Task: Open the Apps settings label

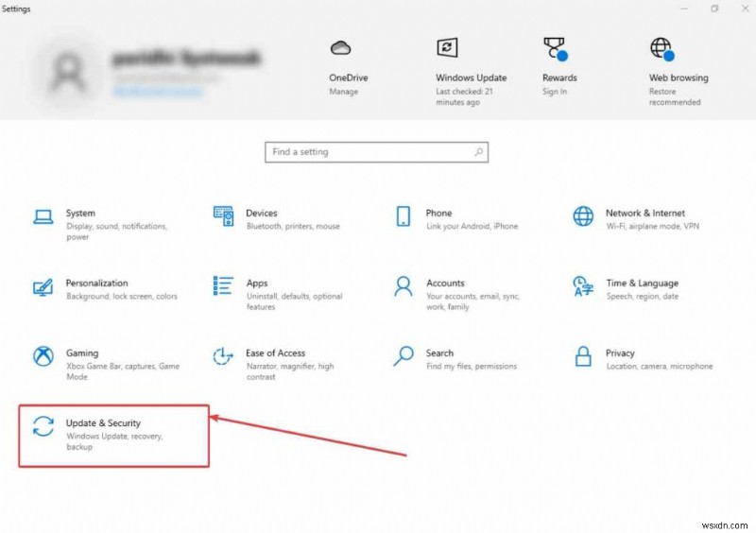Action: (257, 284)
